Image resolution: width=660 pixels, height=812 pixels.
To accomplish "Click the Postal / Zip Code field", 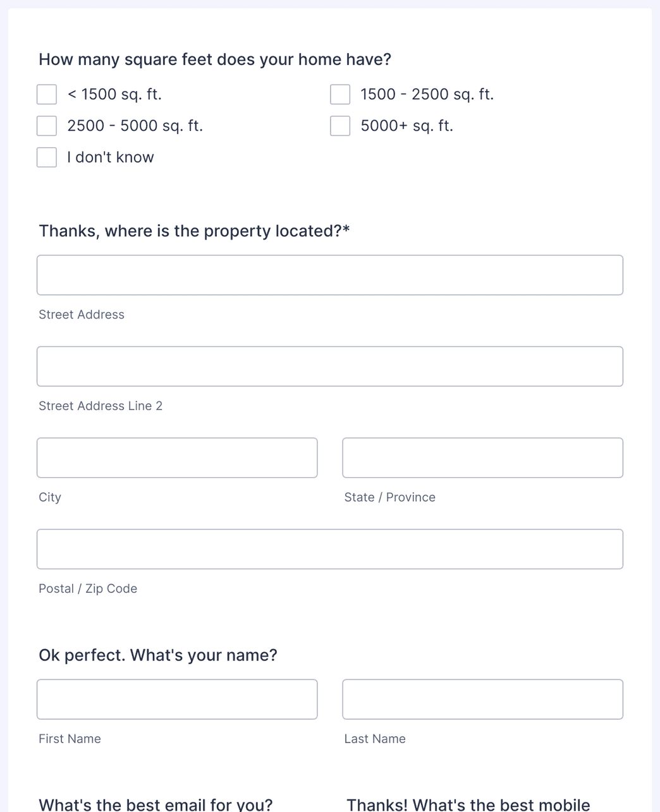I will pos(330,548).
